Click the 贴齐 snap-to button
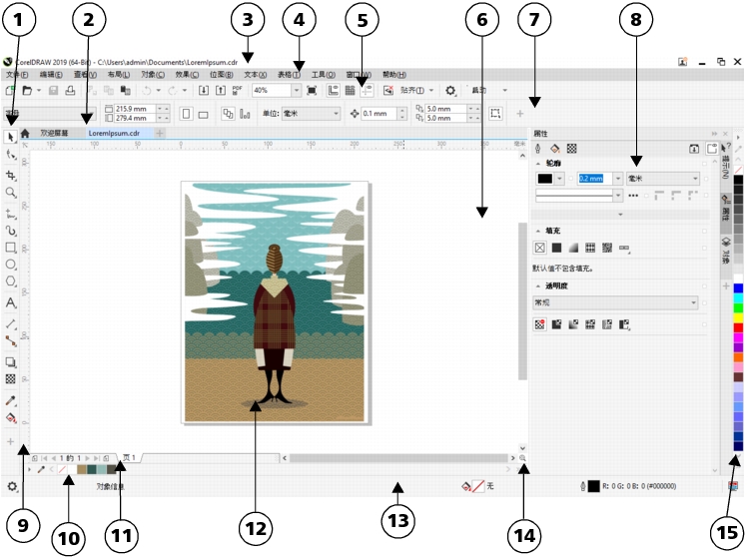Screen dimensions: 748x560 click(410, 90)
